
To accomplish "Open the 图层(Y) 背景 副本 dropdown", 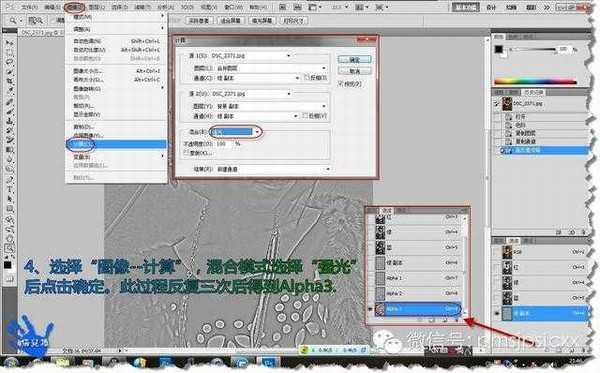I will 271,106.
